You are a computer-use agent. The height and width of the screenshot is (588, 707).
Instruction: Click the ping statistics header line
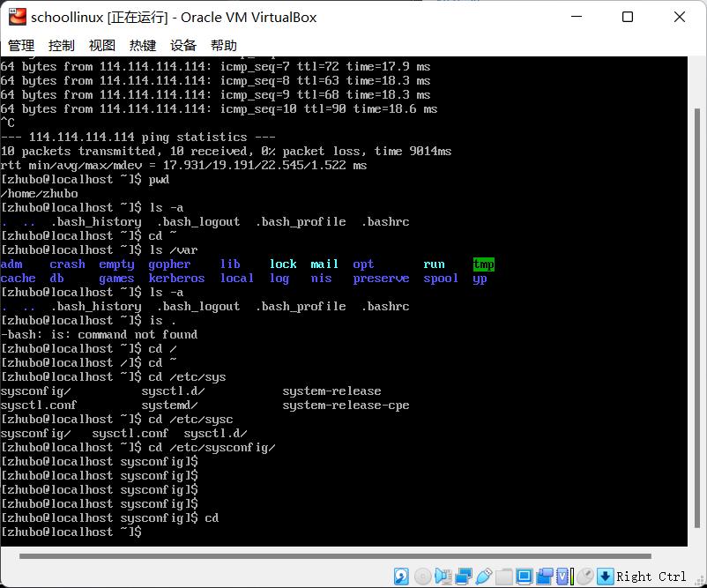point(138,137)
